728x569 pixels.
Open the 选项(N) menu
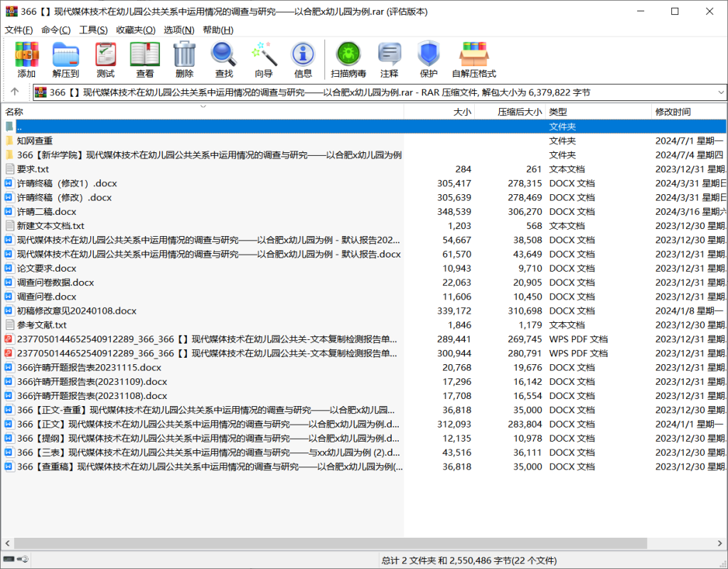(x=178, y=30)
